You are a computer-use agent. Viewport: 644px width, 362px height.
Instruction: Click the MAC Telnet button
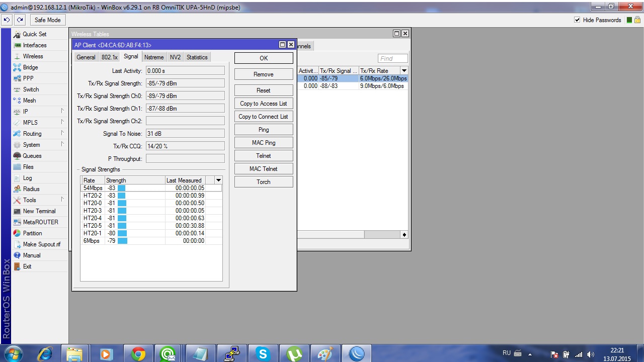coord(264,169)
